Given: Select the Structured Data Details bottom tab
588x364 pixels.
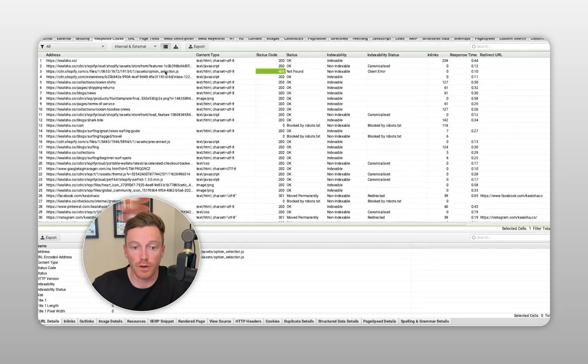Looking at the screenshot, I should pyautogui.click(x=338, y=321).
